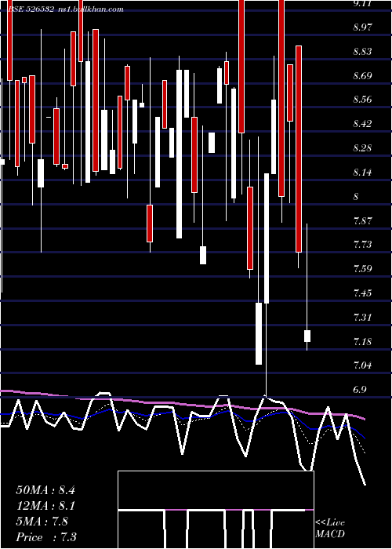The image size is (392, 549).
Task: Click the 8.14 price axis label
Action: [x=363, y=172]
